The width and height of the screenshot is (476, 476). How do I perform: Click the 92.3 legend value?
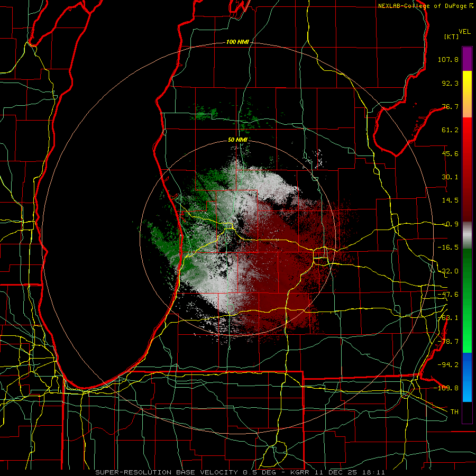(x=450, y=83)
